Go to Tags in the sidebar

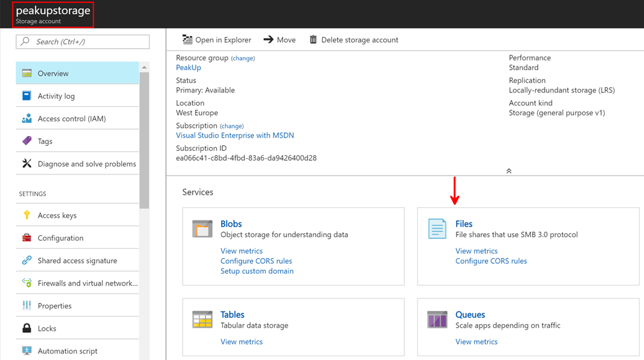(x=77, y=141)
